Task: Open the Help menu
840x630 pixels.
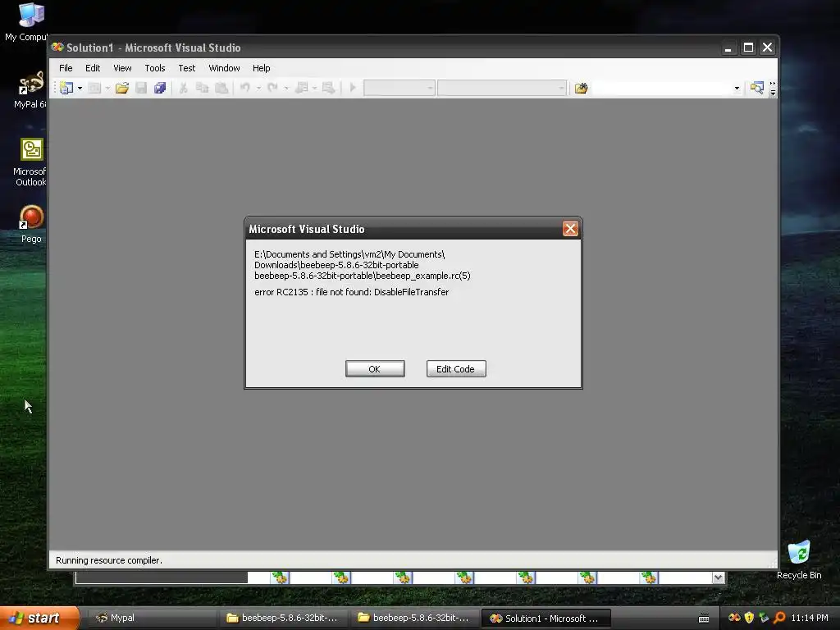Action: pyautogui.click(x=262, y=68)
